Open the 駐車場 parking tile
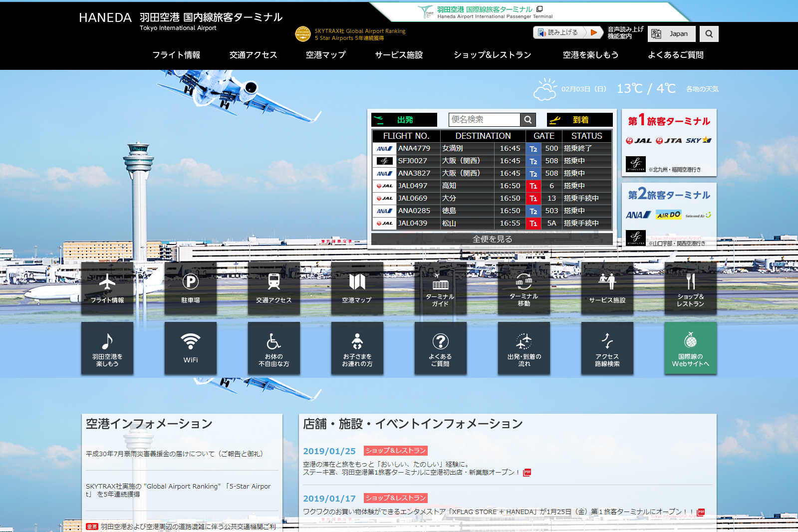This screenshot has height=532, width=798. coord(191,288)
